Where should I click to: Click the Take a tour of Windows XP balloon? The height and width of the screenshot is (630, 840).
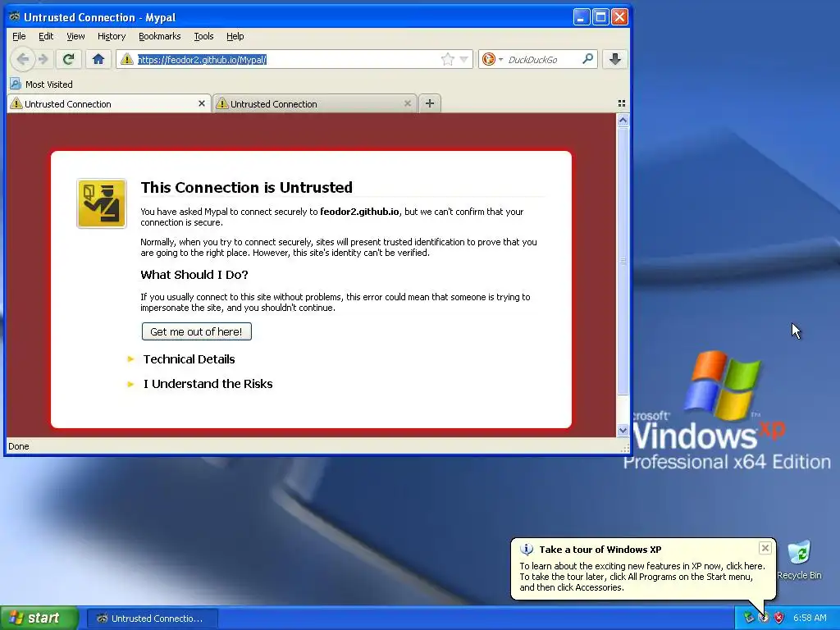tap(642, 568)
